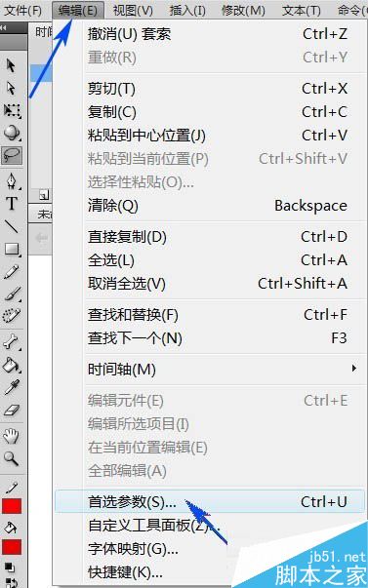
Task: Pick the Rectangle tool
Action: [x=12, y=249]
